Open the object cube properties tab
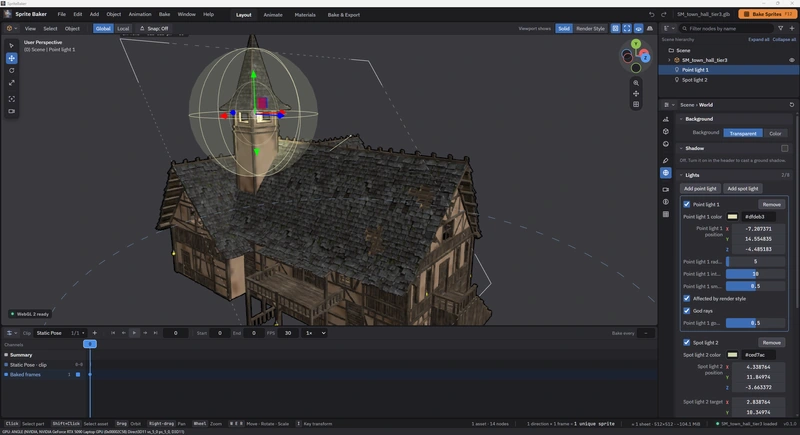Image resolution: width=800 pixels, height=435 pixels. click(666, 132)
